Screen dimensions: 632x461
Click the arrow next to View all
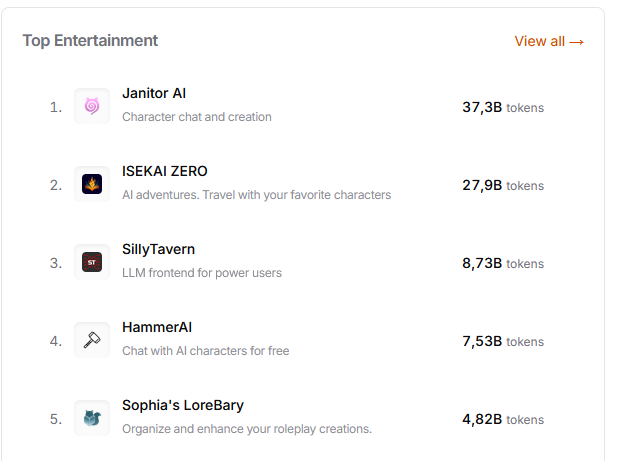[576, 42]
